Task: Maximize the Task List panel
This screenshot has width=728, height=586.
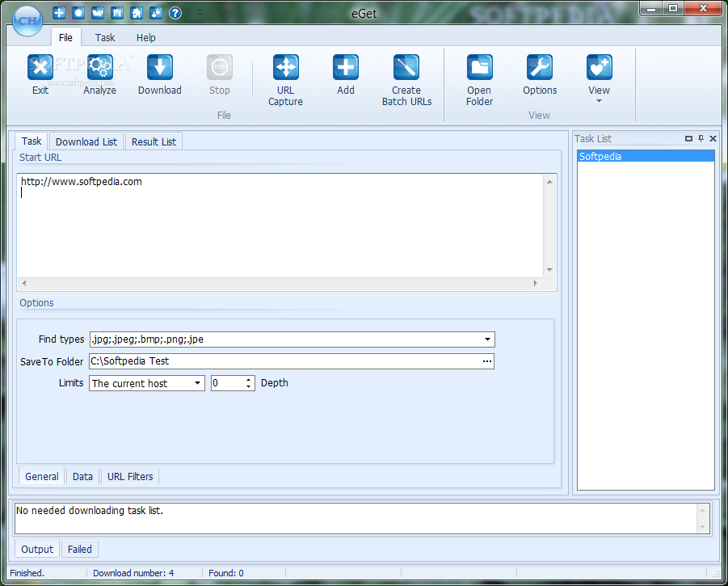Action: click(x=688, y=138)
